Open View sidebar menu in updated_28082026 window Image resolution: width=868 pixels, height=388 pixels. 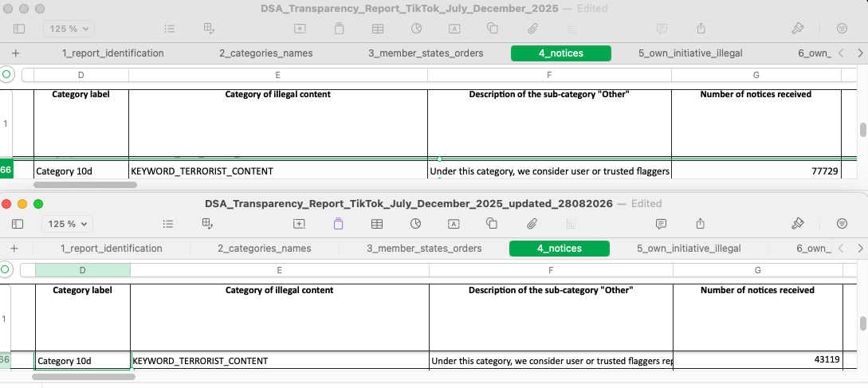[18, 224]
